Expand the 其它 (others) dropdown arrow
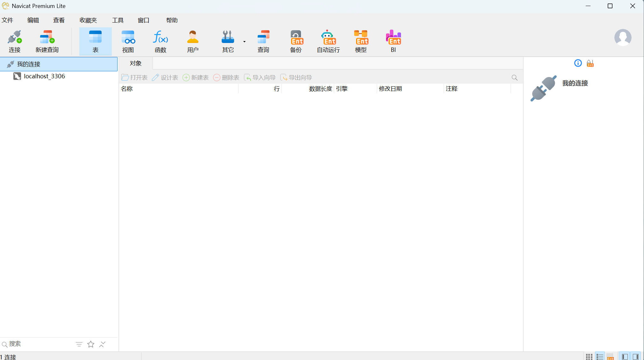The height and width of the screenshot is (360, 644). coord(244,41)
